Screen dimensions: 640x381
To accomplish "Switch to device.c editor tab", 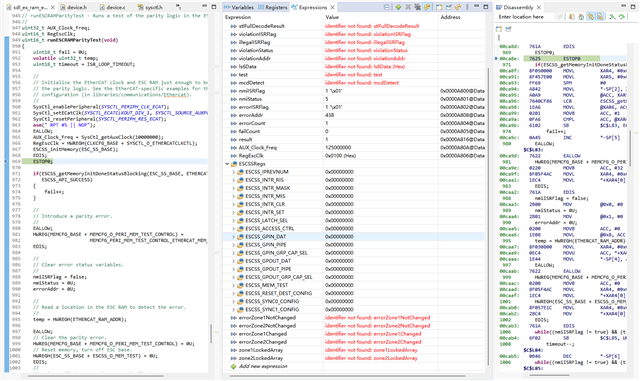I will coord(113,7).
